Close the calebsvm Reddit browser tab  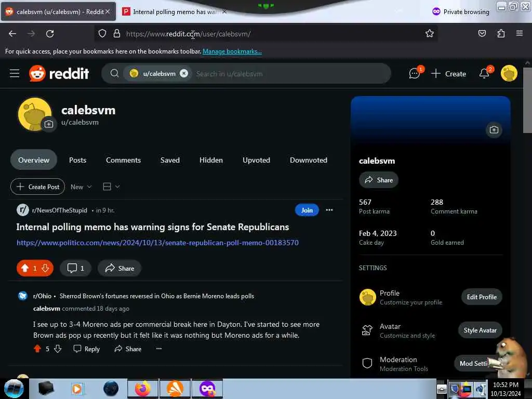click(108, 11)
